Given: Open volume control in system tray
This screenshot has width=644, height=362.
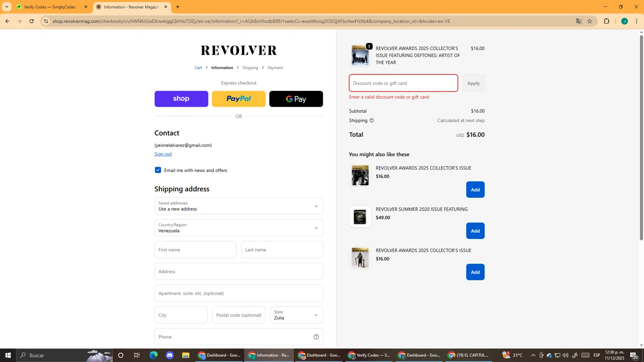Looking at the screenshot, I should pyautogui.click(x=565, y=355).
